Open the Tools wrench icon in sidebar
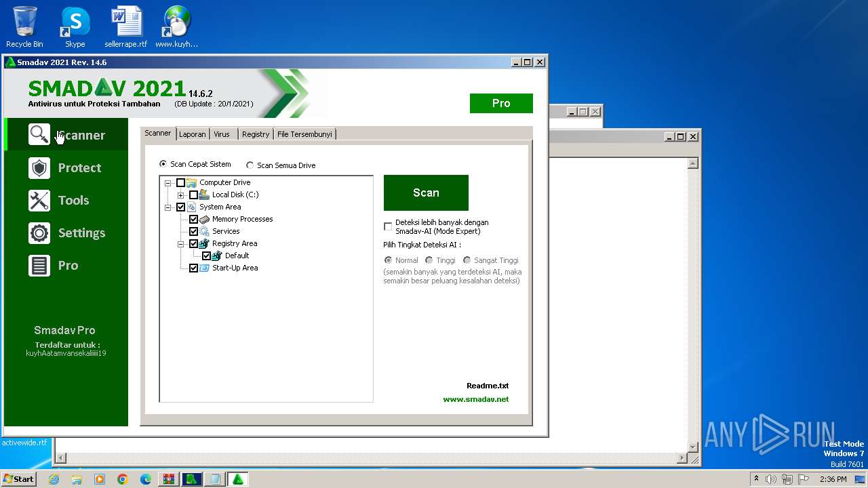Viewport: 868px width, 488px height. click(39, 200)
